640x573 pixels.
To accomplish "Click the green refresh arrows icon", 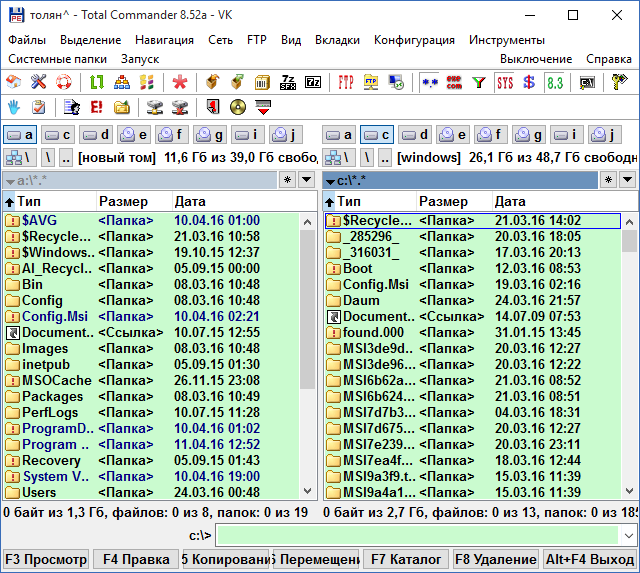I will (x=97, y=82).
